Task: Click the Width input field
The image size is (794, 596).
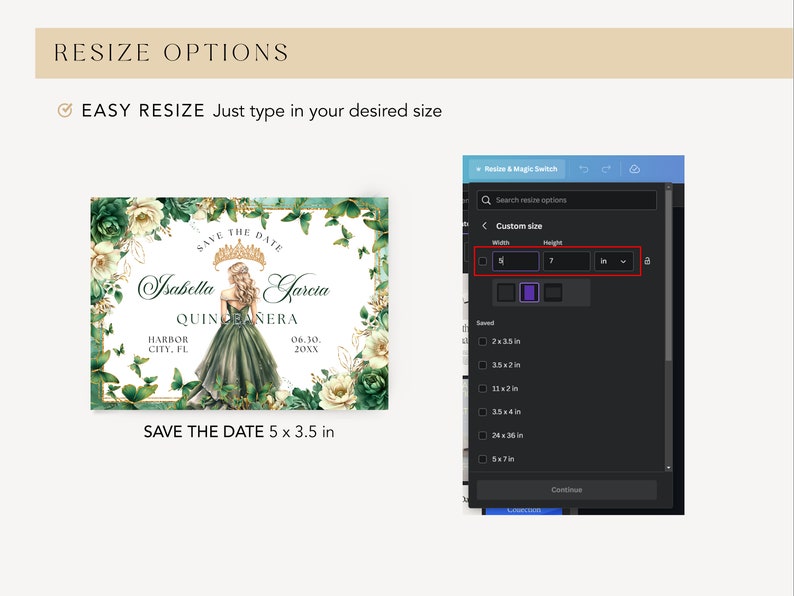Action: [515, 261]
